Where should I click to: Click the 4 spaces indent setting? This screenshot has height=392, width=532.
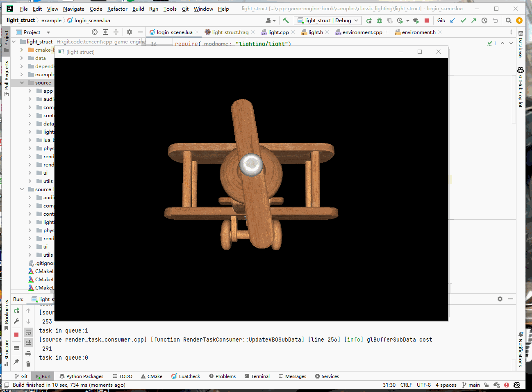click(446, 385)
